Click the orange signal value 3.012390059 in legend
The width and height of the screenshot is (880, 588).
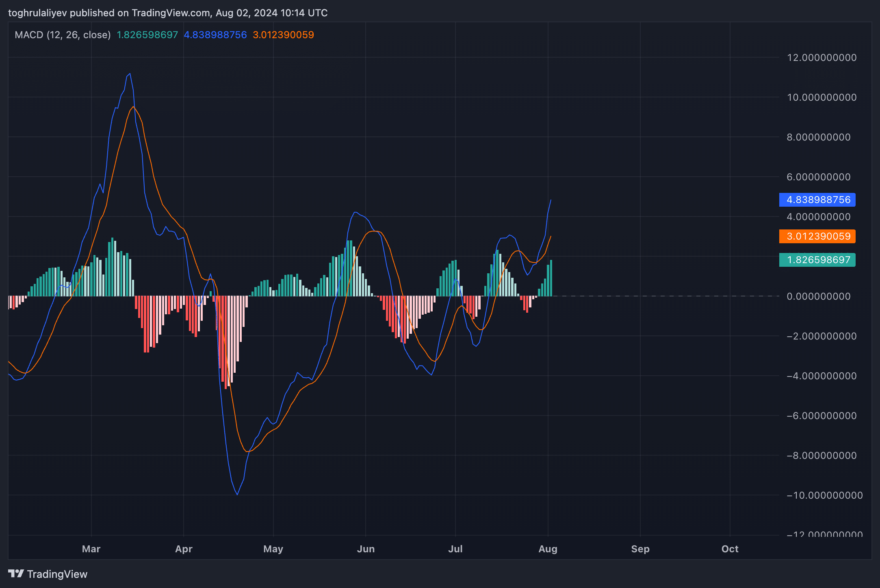[284, 35]
